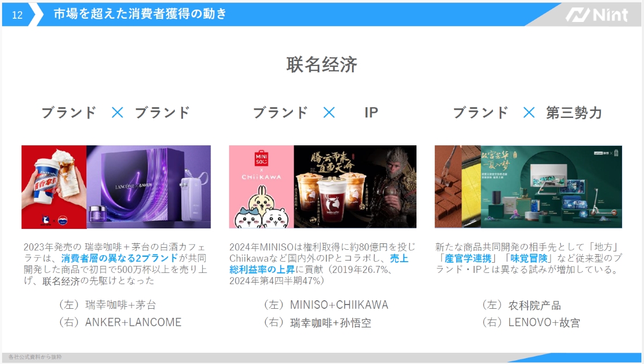The width and height of the screenshot is (644, 364).
Task: Click the IP column heading
Action: click(371, 113)
